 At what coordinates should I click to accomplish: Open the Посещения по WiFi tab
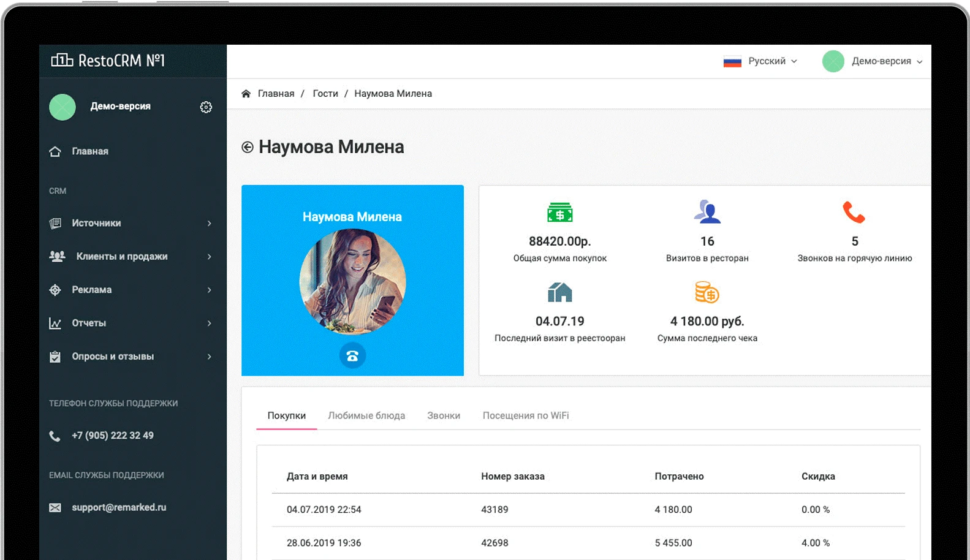pyautogui.click(x=525, y=415)
